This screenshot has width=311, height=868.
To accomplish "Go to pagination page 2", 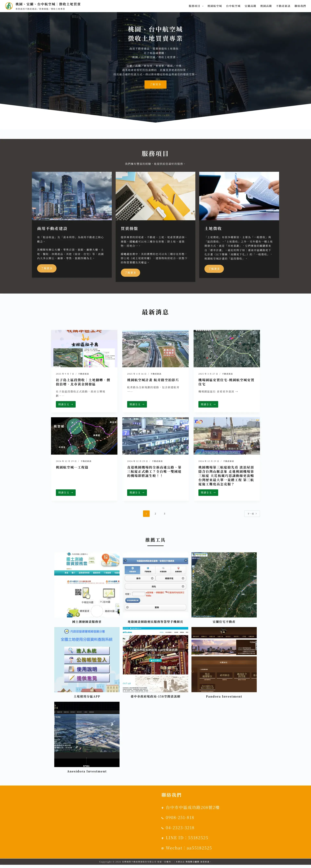I will 155,513.
